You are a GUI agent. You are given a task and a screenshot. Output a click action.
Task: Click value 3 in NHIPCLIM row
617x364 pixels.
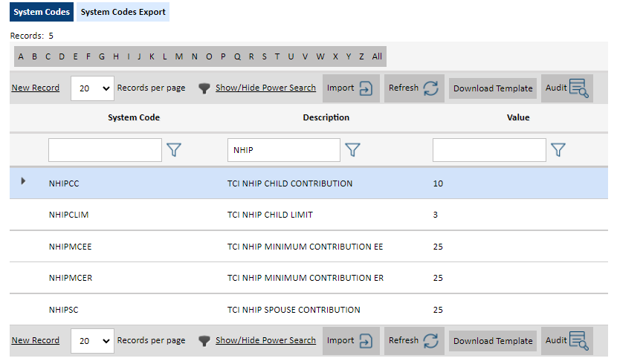(435, 215)
